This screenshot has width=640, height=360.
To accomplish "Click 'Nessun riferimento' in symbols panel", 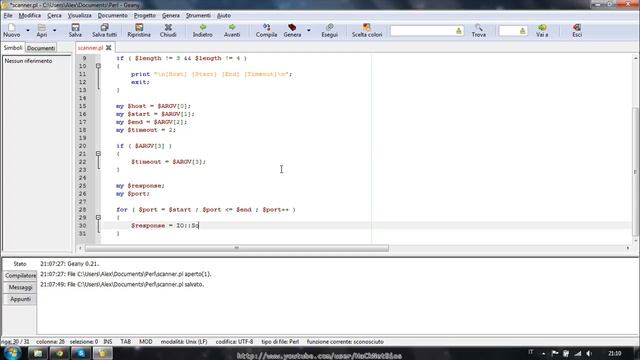I will [28, 61].
